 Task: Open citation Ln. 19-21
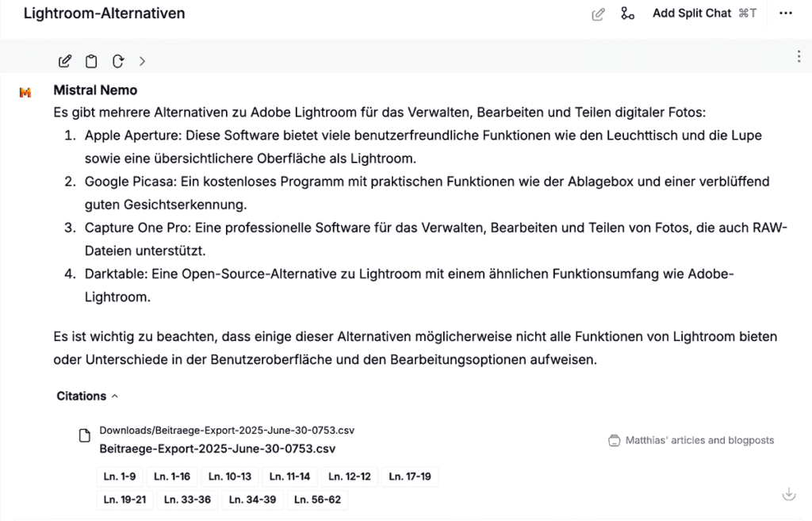(x=124, y=500)
